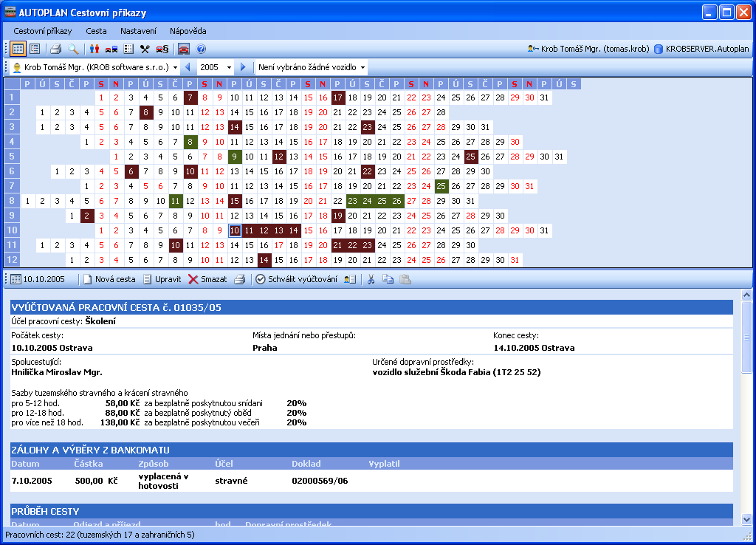The image size is (756, 545).
Task: Click the print icon in top toolbar
Action: 55,49
